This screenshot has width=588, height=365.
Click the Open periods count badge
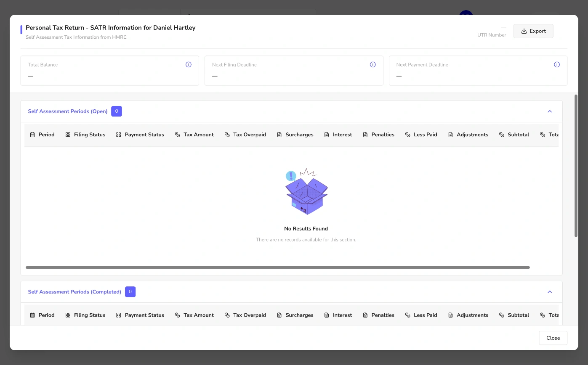[x=117, y=111]
